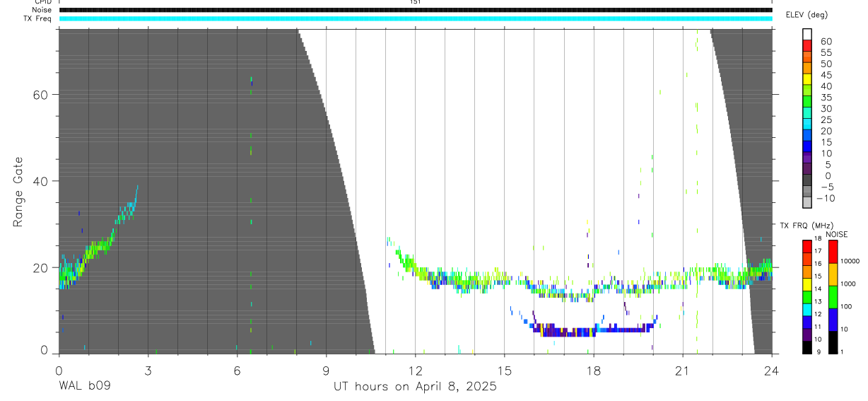Click the '21' tick on the UT hours axis
868x401 pixels.
tap(683, 369)
